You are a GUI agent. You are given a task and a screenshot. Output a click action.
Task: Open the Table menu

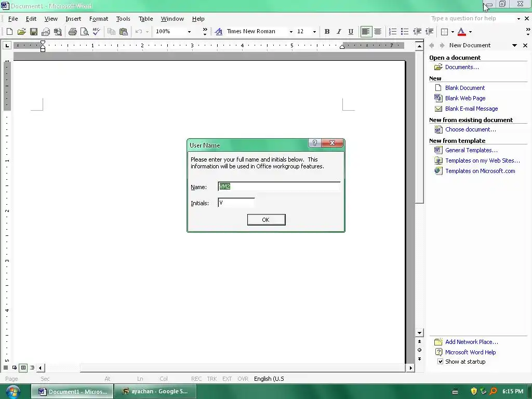pos(145,19)
